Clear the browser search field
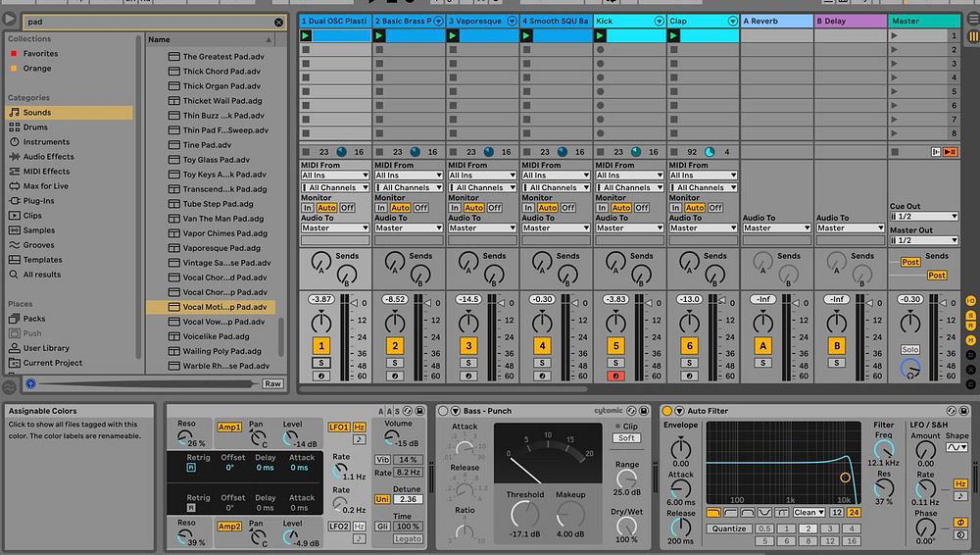Image resolution: width=980 pixels, height=555 pixels. pyautogui.click(x=278, y=22)
